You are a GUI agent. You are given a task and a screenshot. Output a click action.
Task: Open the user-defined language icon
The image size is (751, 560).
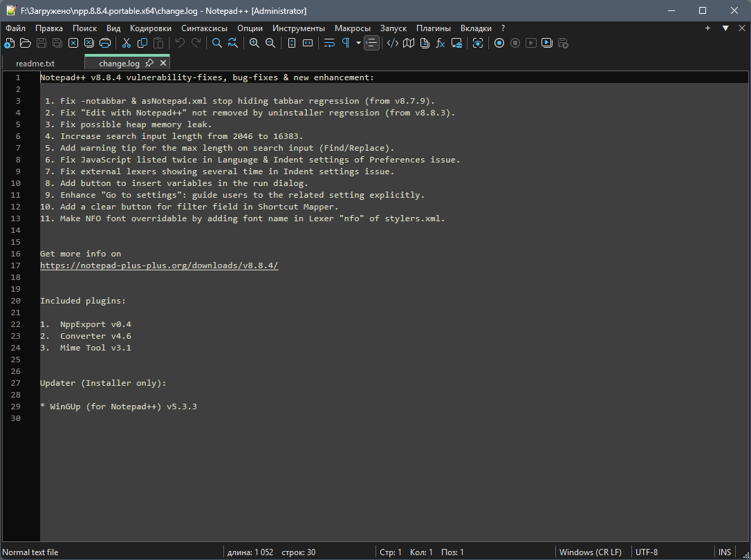[393, 43]
